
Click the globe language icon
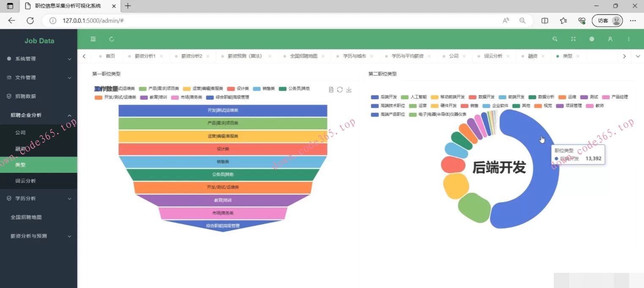click(592, 39)
